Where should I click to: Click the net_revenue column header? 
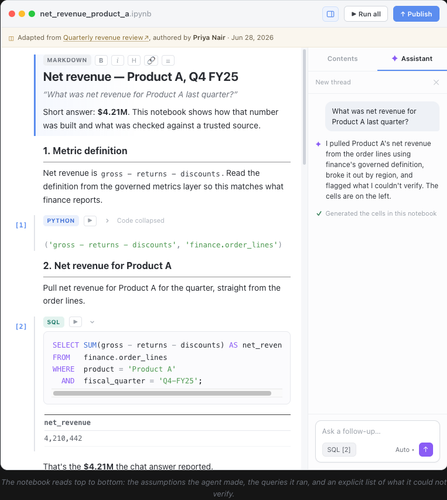[67, 423]
